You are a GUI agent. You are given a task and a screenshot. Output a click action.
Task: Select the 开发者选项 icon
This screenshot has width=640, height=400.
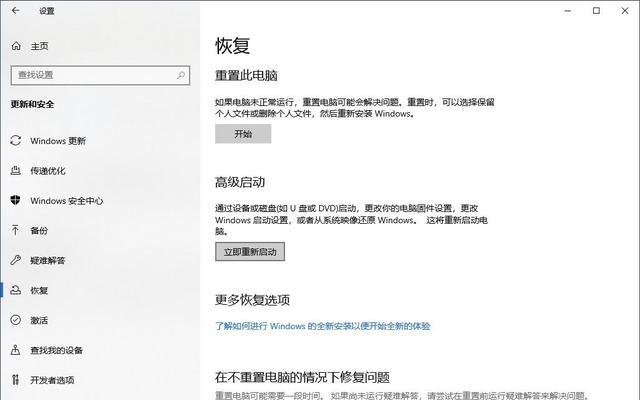tap(16, 380)
